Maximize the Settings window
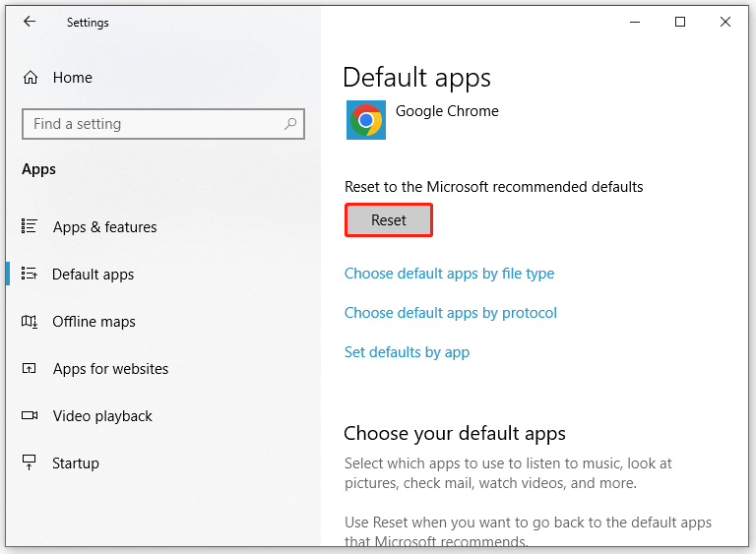756x554 pixels. (x=680, y=22)
